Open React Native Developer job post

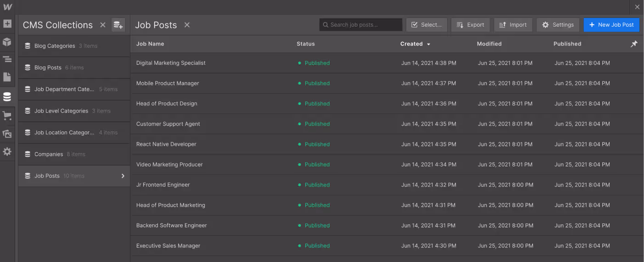(166, 144)
